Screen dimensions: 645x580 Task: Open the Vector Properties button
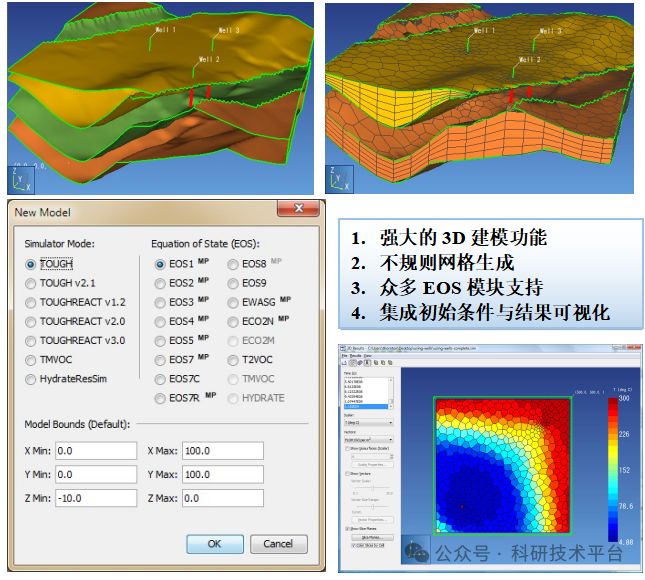pos(373,520)
